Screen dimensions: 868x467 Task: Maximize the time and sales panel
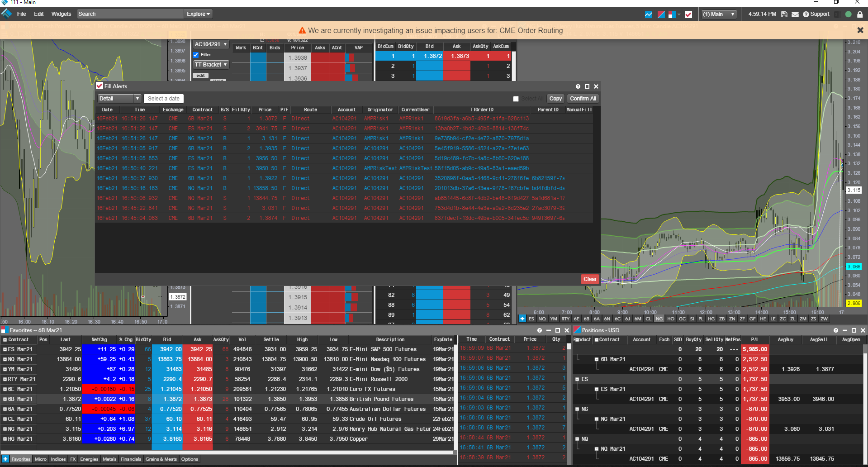(558, 330)
